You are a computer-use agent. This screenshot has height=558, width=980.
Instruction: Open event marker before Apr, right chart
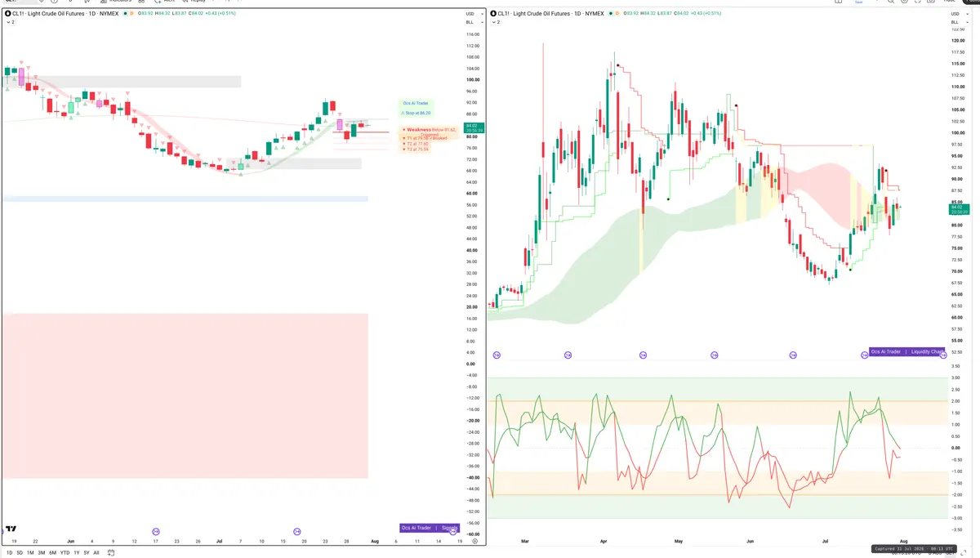click(568, 355)
